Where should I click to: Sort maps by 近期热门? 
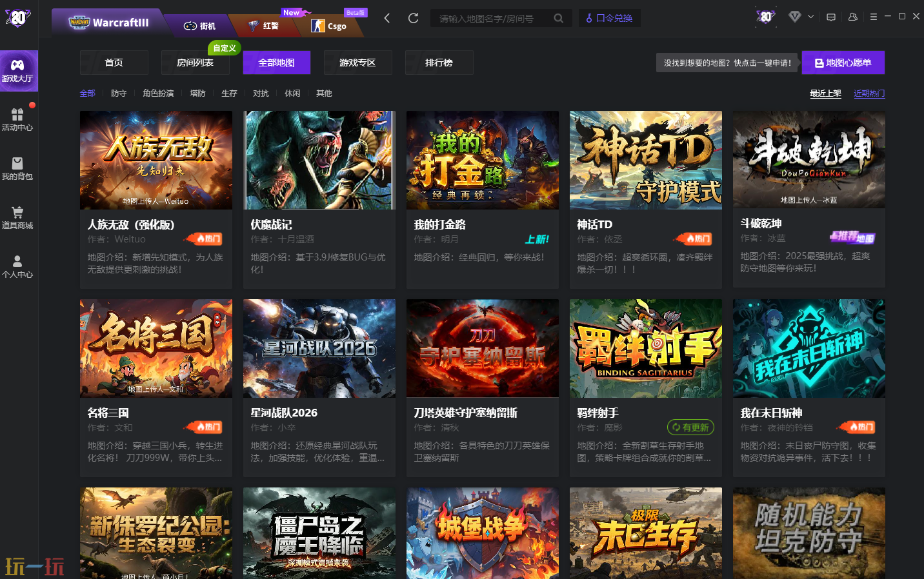coord(870,93)
